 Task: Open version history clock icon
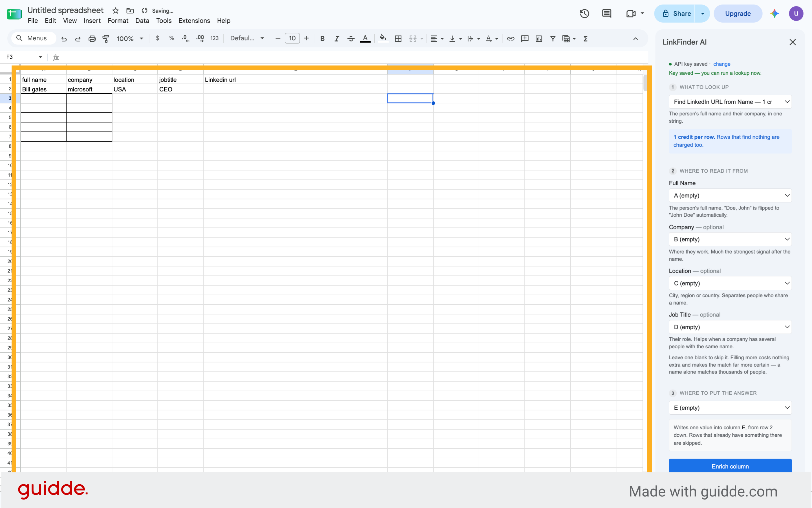584,14
